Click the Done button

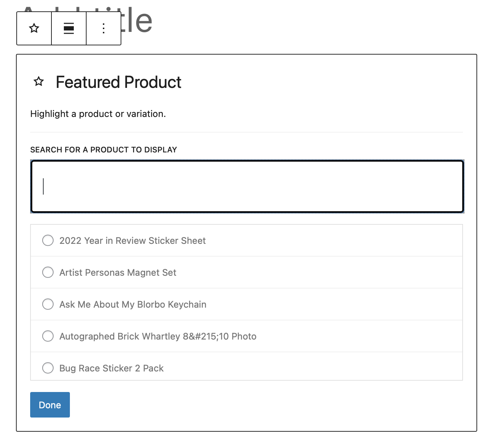pyautogui.click(x=50, y=404)
